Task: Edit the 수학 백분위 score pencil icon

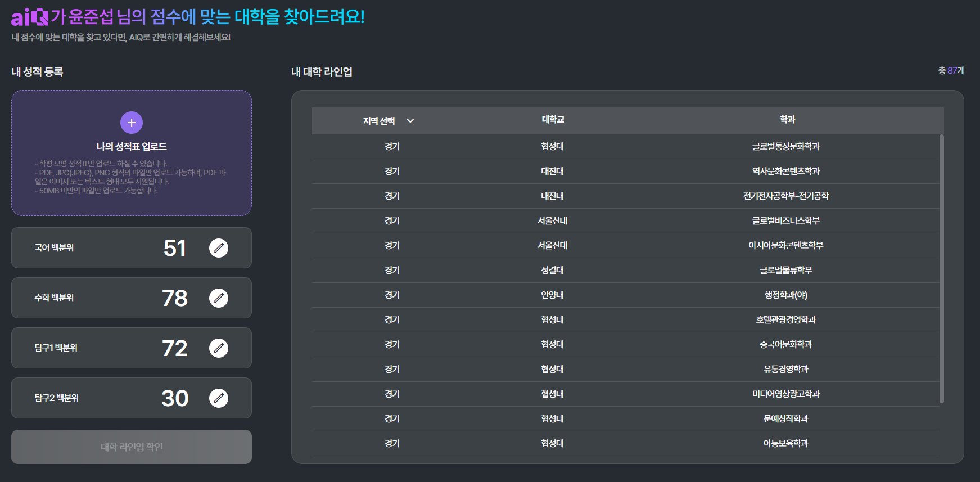Action: point(219,298)
